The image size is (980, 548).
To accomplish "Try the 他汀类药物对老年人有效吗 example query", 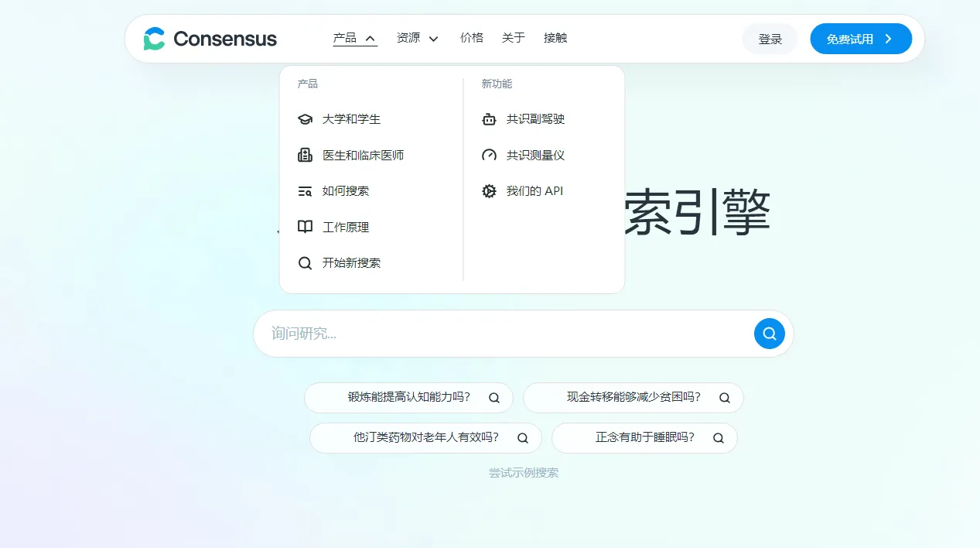I will click(x=425, y=438).
